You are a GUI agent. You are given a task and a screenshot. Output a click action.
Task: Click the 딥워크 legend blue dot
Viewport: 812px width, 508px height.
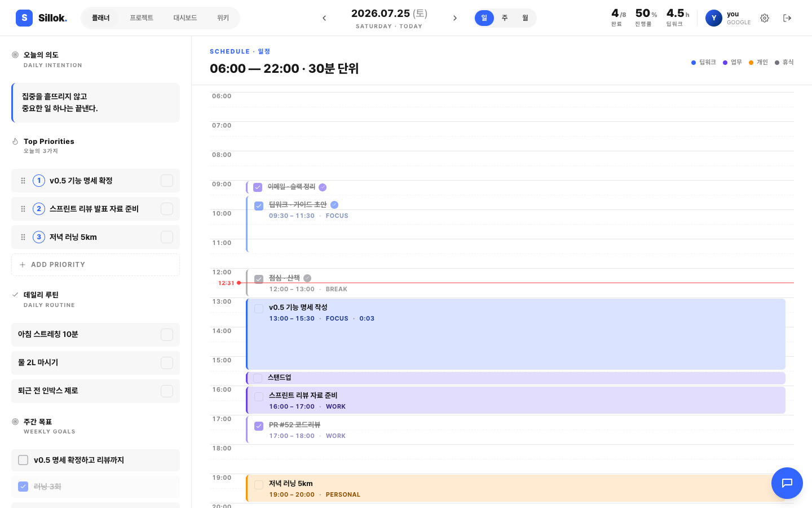click(694, 63)
